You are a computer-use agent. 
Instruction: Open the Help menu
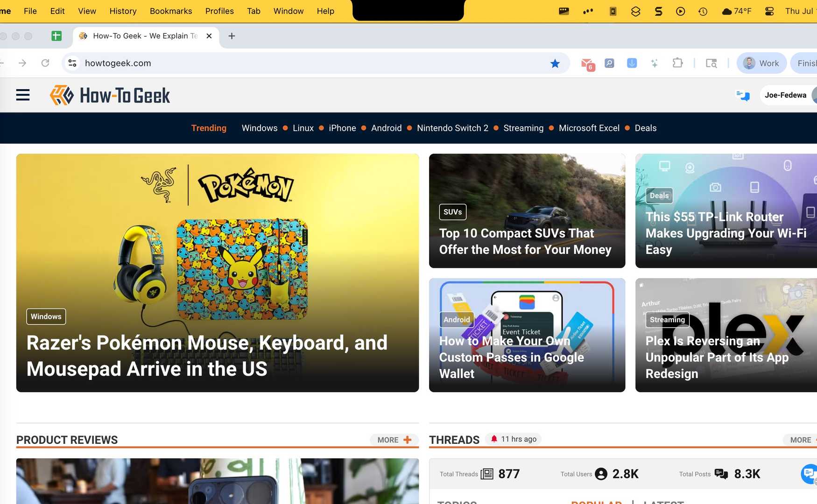(325, 11)
